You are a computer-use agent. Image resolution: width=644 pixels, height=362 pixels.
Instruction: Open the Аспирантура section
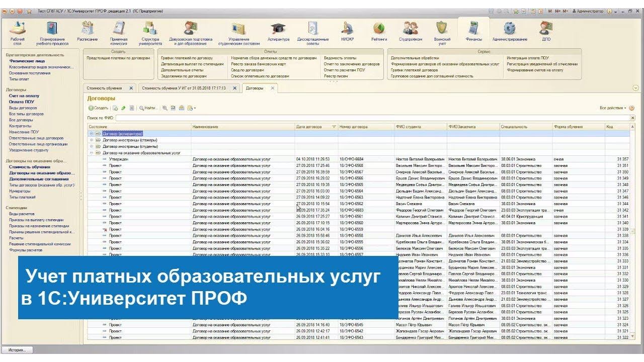pyautogui.click(x=278, y=30)
